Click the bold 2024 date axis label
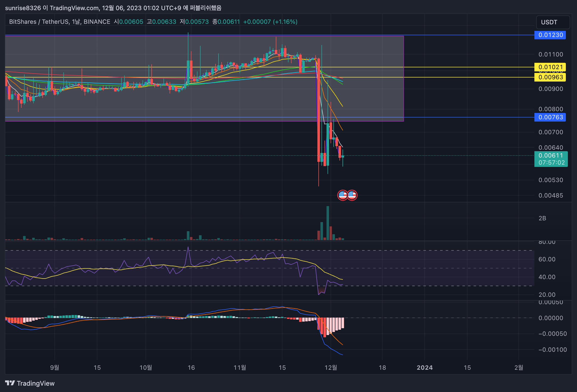Viewport: 577px width, 392px height. click(425, 367)
